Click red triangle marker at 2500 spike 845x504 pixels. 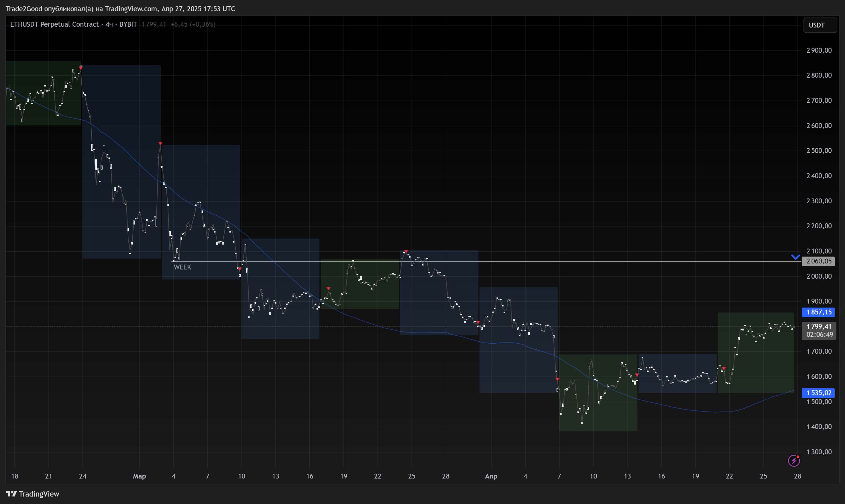(x=160, y=144)
